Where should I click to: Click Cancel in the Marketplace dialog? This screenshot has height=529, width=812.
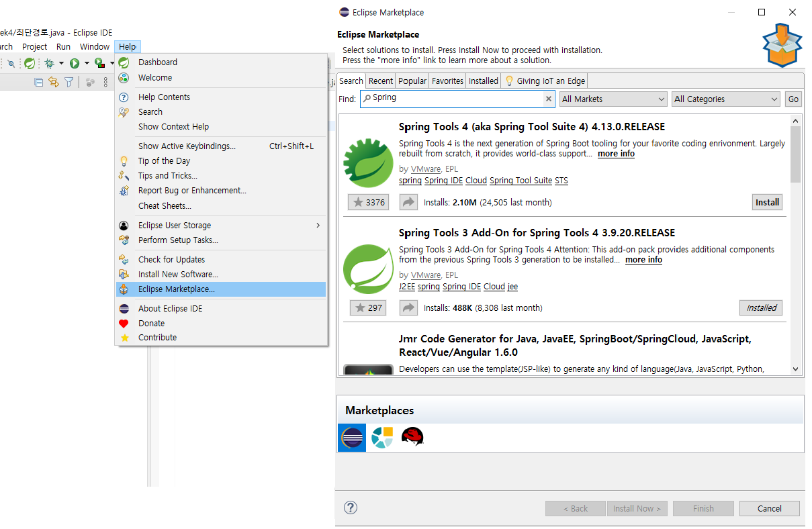pyautogui.click(x=769, y=508)
